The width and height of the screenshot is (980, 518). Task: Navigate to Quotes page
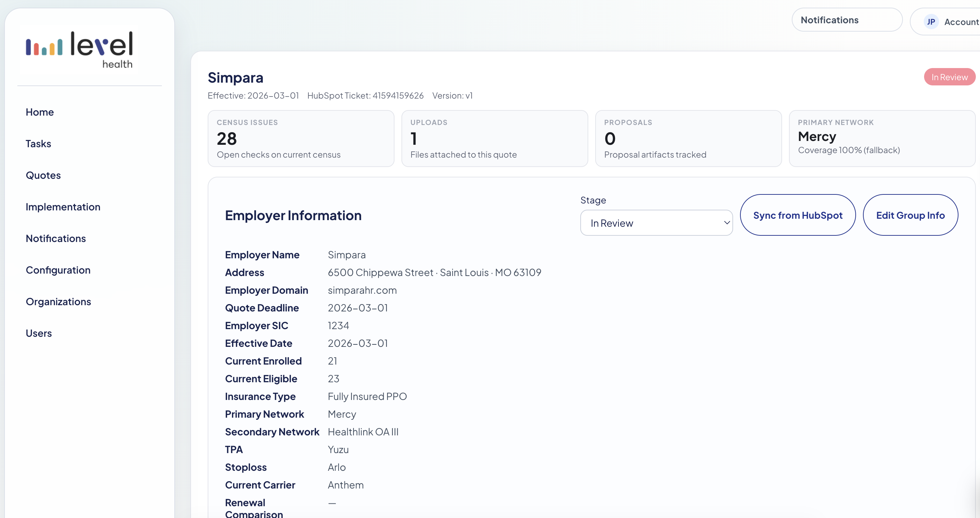(x=43, y=175)
